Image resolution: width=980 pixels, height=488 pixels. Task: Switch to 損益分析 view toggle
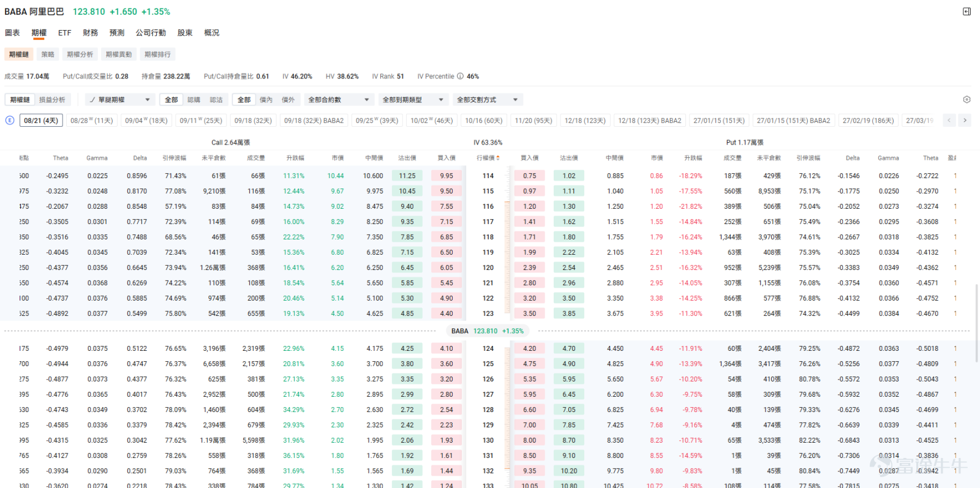click(x=52, y=100)
